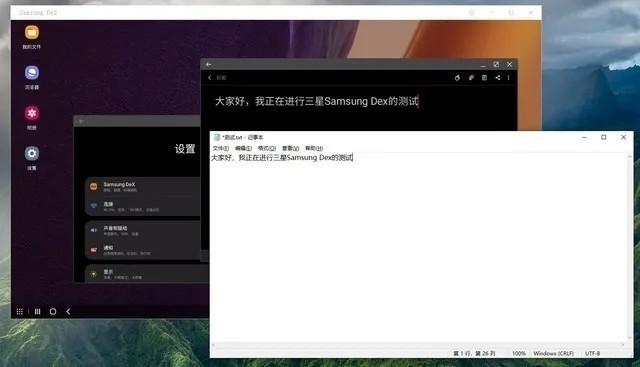Open Notepad 编辑 (Edit) menu
640x367 pixels.
coord(243,148)
